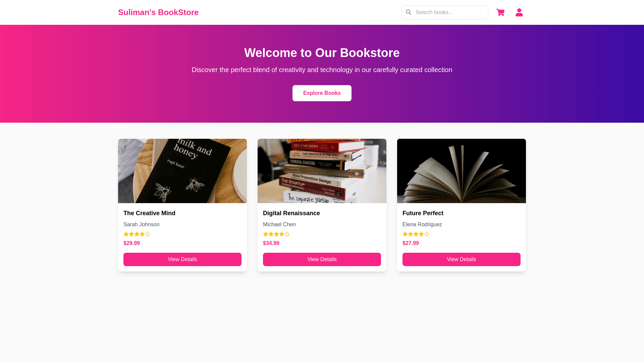The height and width of the screenshot is (362, 644).
Task: Select the Future Perfect title
Action: tap(423, 213)
